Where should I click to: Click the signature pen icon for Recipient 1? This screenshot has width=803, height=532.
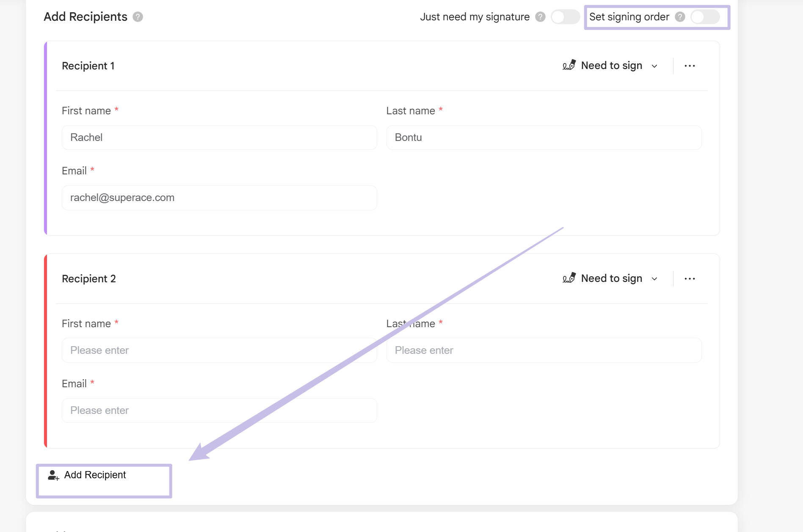click(x=569, y=65)
